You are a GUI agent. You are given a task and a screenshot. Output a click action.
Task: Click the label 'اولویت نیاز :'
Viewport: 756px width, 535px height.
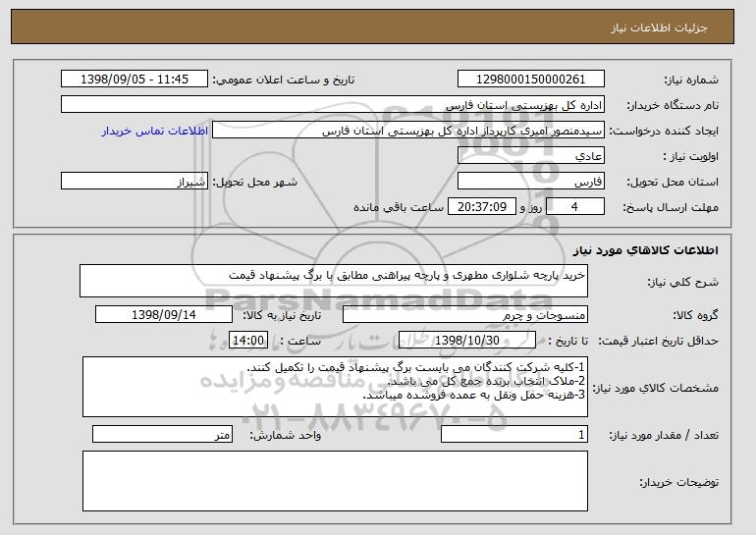(691, 157)
